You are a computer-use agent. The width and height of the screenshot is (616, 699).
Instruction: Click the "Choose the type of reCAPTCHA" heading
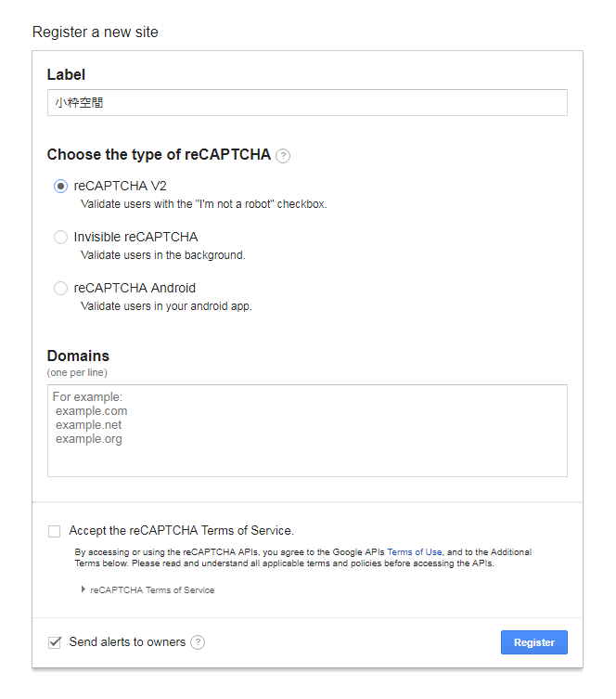click(x=159, y=155)
